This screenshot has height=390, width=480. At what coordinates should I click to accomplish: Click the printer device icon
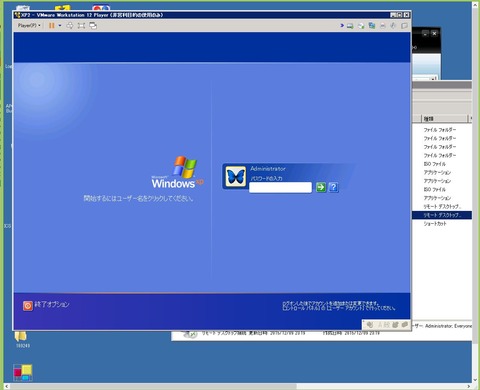pos(383,26)
